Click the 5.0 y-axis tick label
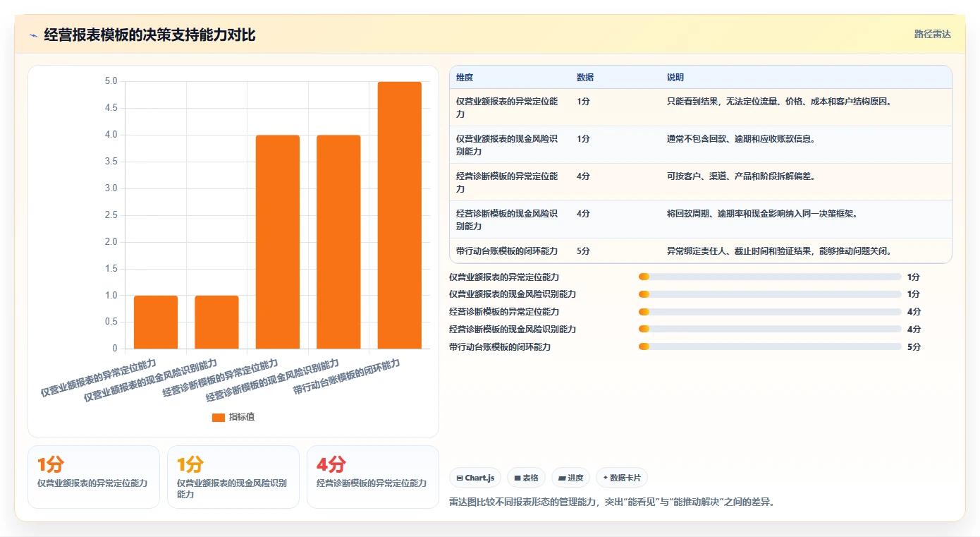This screenshot has width=980, height=537. 111,81
